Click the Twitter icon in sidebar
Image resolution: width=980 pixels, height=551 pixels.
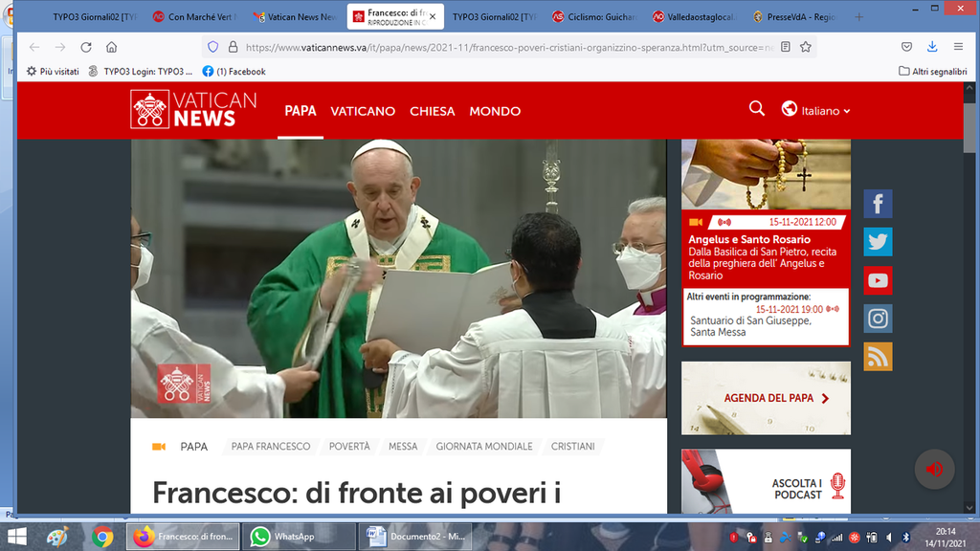pos(878,242)
